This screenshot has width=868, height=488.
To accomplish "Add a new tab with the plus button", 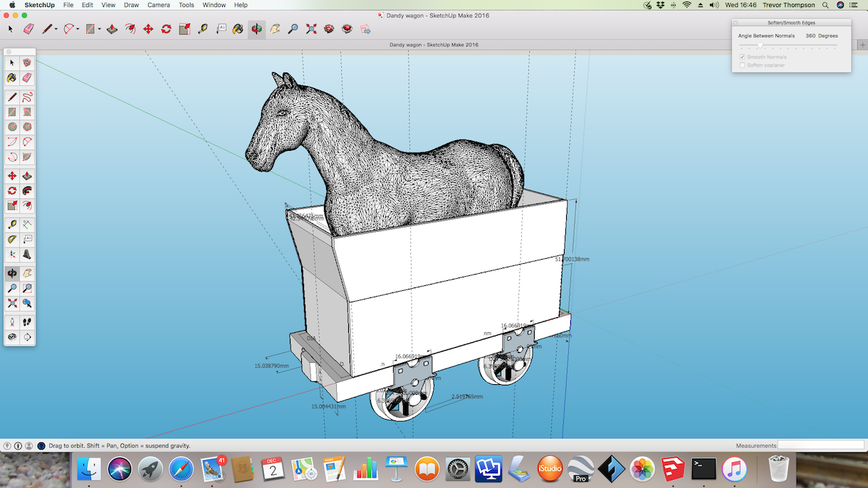I will coord(862,45).
